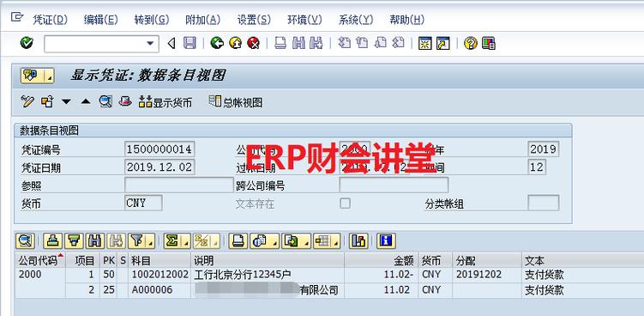Jump to last page icon
The width and height of the screenshot is (644, 316).
(x=399, y=43)
